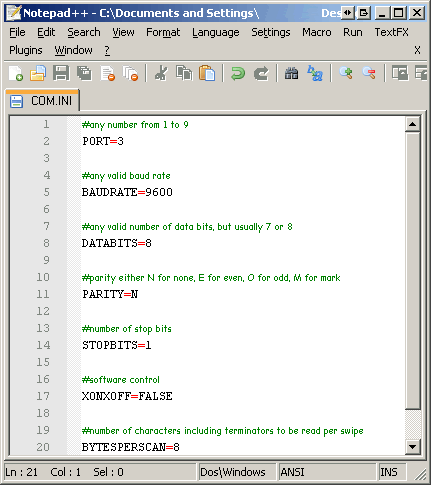
Task: Redo using the gray curved arrow icon
Action: coord(261,73)
